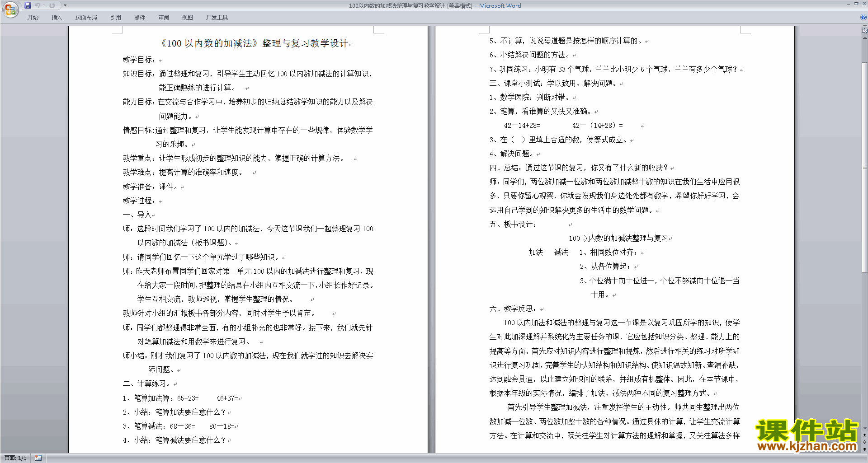Click the split-window handle above the scrollbar
The image size is (868, 463).
click(865, 26)
